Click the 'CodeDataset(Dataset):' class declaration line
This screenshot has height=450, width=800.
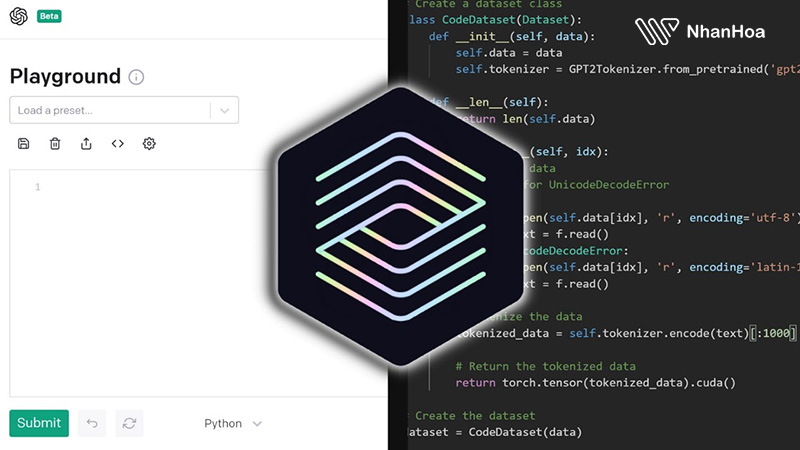[495, 20]
